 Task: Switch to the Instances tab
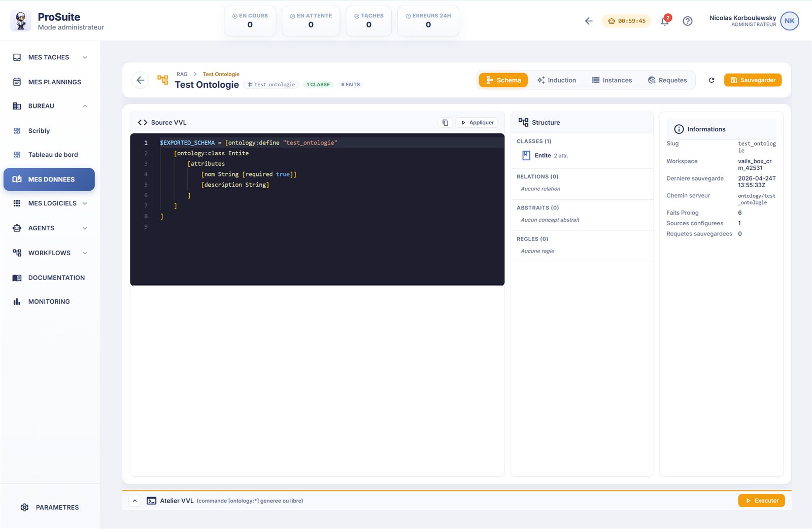(x=612, y=80)
